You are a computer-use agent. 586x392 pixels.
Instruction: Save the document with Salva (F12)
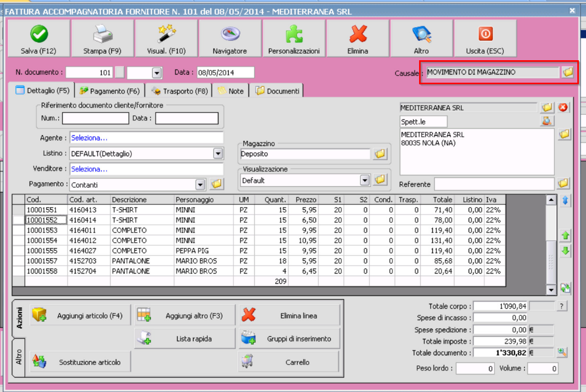coord(39,38)
